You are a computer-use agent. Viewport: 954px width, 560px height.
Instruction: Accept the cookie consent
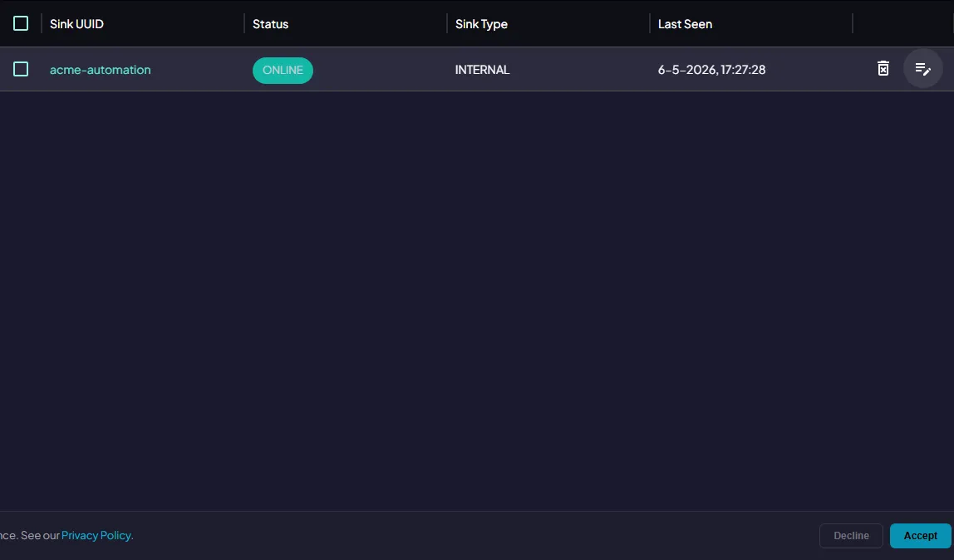(921, 536)
